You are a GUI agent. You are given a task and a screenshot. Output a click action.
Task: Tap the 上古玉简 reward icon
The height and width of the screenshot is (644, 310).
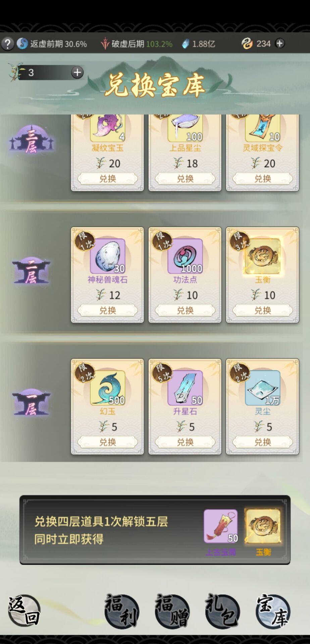(221, 526)
